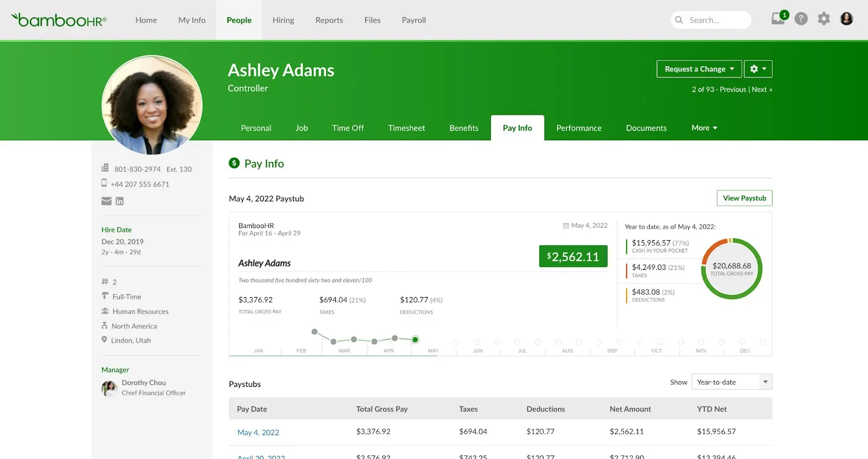Viewport: 868px width, 459px height.
Task: Click the search magnifier icon
Action: pos(679,20)
